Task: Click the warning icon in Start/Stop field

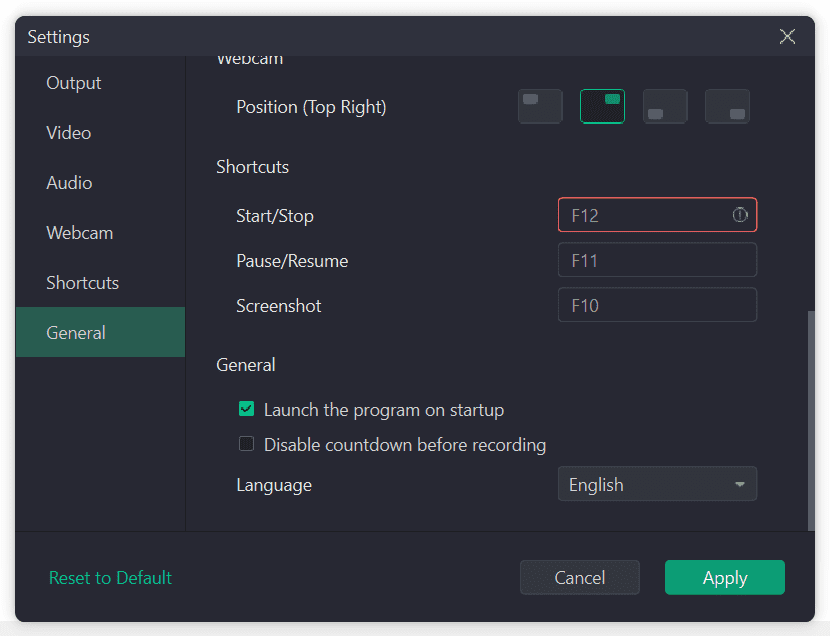Action: 740,215
